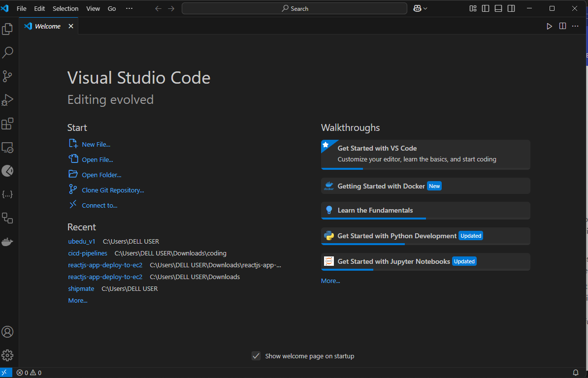
Task: Open the Selection menu
Action: pyautogui.click(x=65, y=8)
